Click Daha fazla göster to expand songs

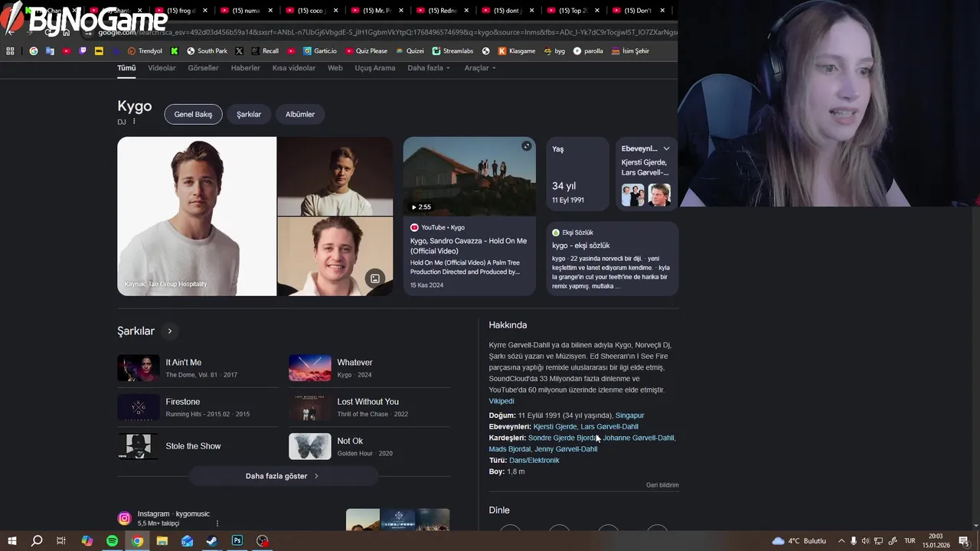tap(283, 476)
